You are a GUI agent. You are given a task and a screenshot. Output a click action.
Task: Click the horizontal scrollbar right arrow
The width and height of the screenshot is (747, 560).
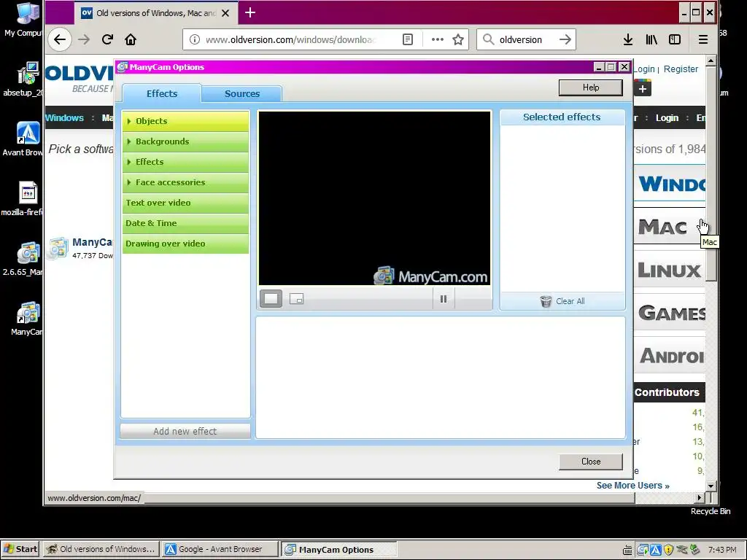point(700,497)
